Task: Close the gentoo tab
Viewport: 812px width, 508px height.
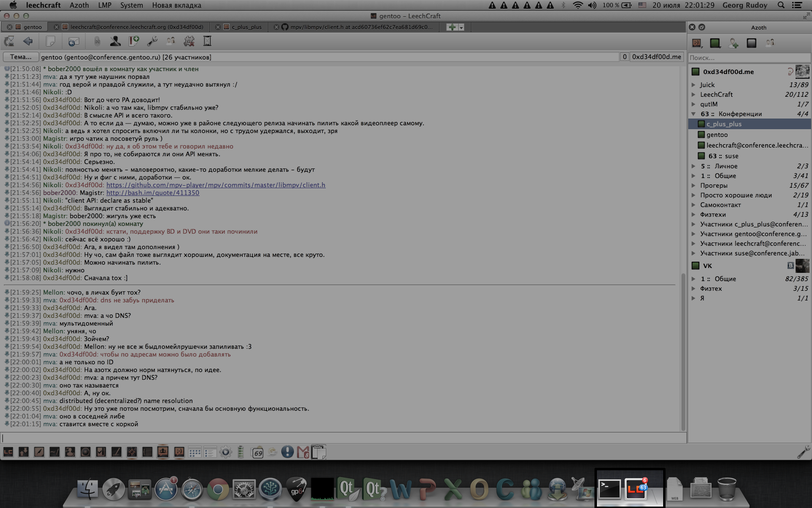Action: [9, 27]
